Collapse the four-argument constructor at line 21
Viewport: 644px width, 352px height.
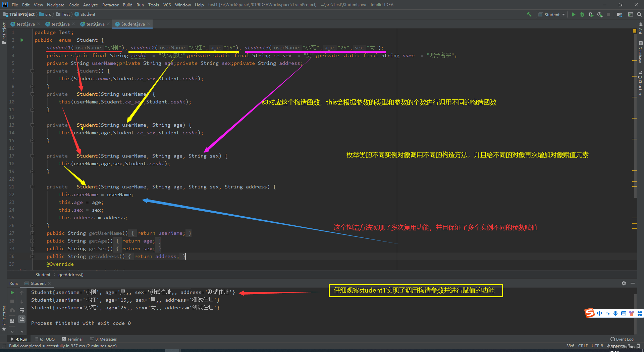tap(33, 187)
